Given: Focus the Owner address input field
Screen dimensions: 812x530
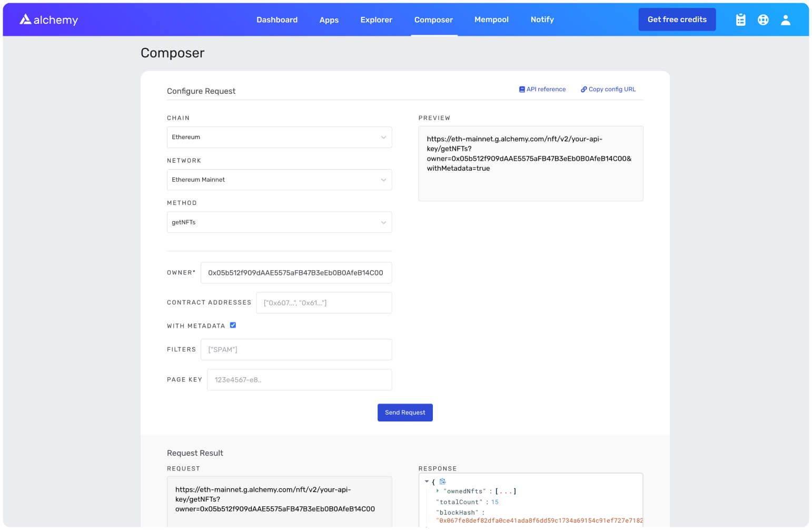Looking at the screenshot, I should pos(296,273).
